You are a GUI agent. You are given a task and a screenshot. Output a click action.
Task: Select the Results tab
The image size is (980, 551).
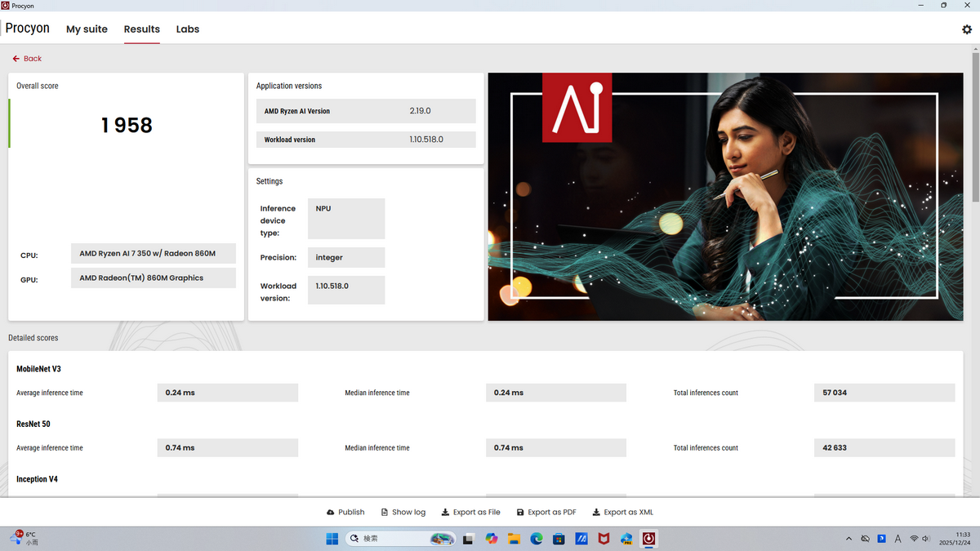coord(141,29)
